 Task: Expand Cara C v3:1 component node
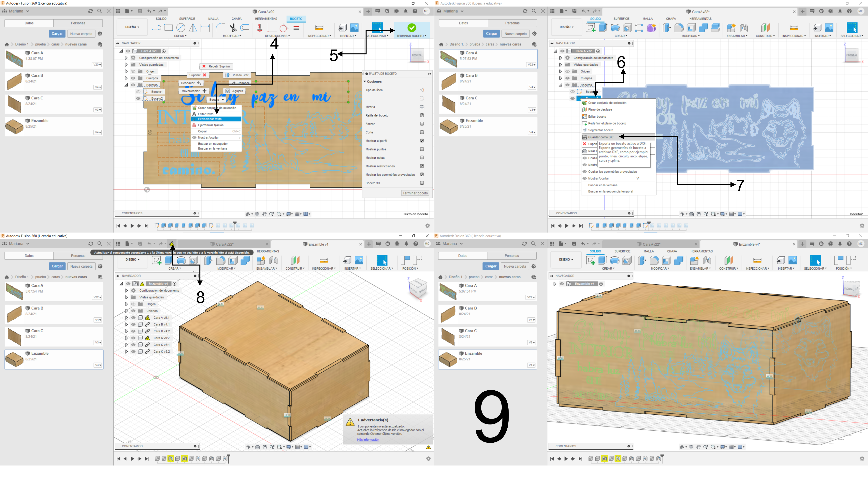tap(126, 345)
